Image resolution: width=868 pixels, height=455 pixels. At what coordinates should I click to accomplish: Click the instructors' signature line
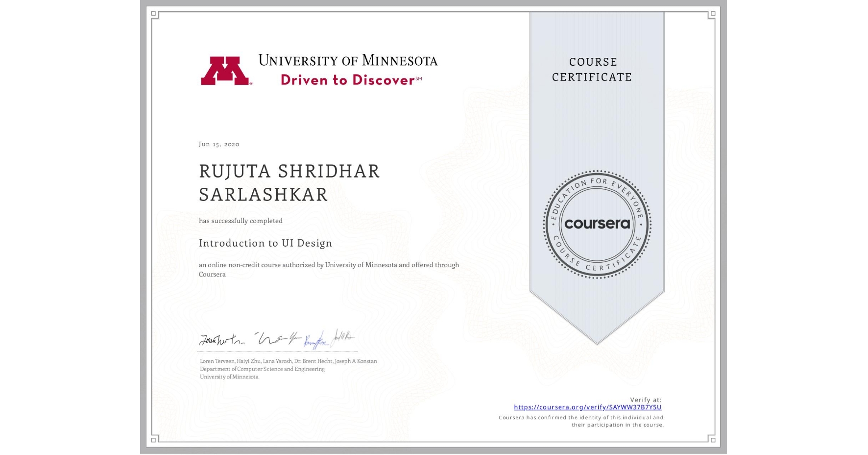tap(277, 342)
